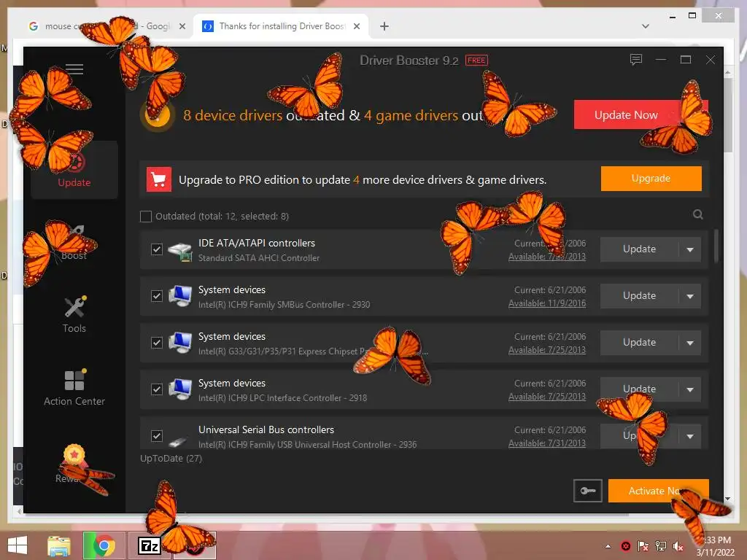Open the Rewards section in sidebar

[74, 464]
